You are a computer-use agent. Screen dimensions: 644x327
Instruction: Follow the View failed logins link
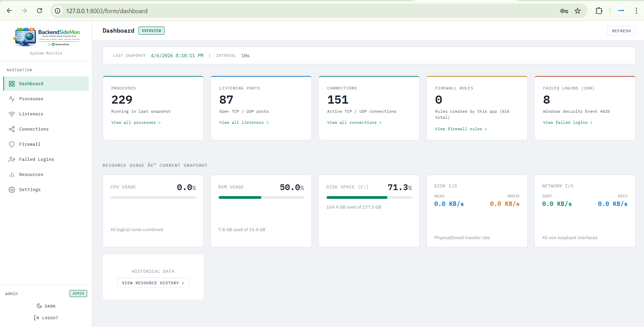click(x=568, y=122)
